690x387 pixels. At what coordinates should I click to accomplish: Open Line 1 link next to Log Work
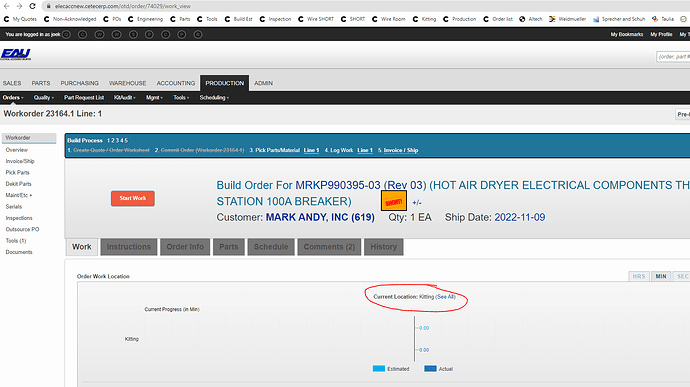click(365, 151)
